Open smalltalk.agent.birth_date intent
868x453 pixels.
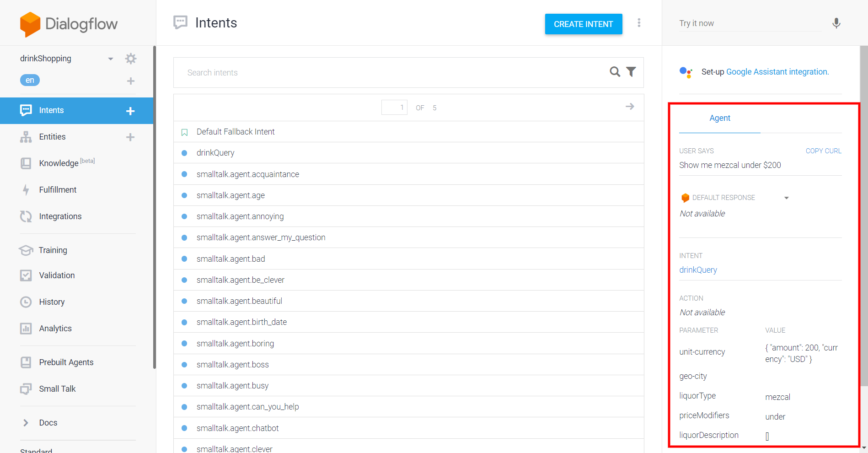409,322
